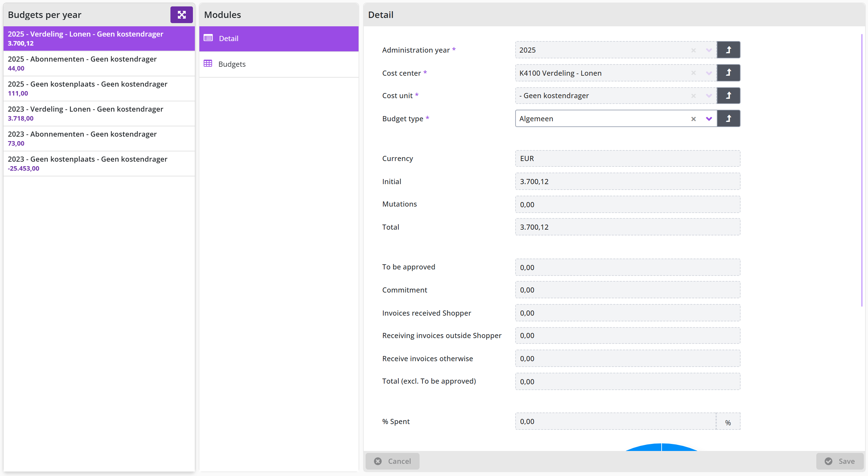Clear the Cost unit value
The image size is (868, 476).
click(x=693, y=96)
